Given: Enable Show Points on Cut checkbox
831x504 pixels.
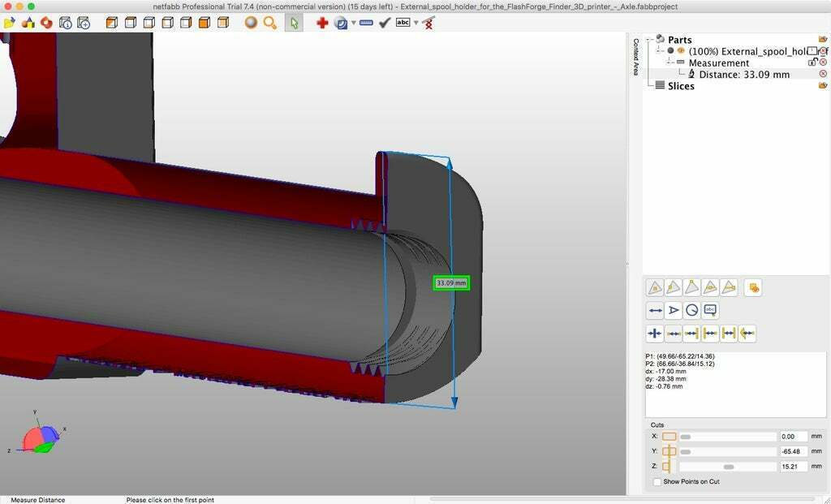Looking at the screenshot, I should [x=657, y=482].
